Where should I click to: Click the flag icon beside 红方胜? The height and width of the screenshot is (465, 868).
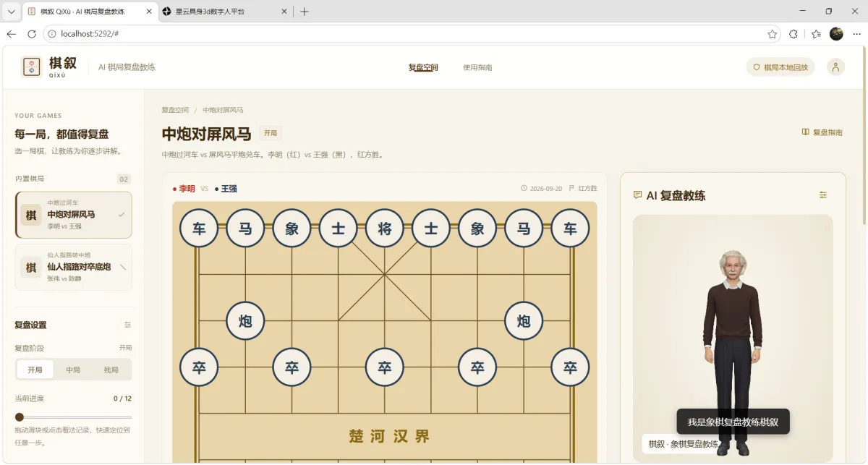point(571,188)
